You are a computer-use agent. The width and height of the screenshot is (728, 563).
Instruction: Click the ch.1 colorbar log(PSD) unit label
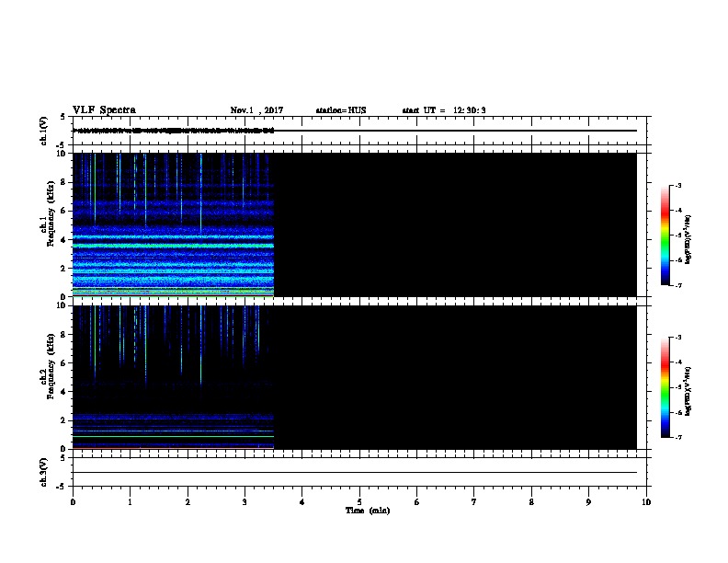[688, 240]
